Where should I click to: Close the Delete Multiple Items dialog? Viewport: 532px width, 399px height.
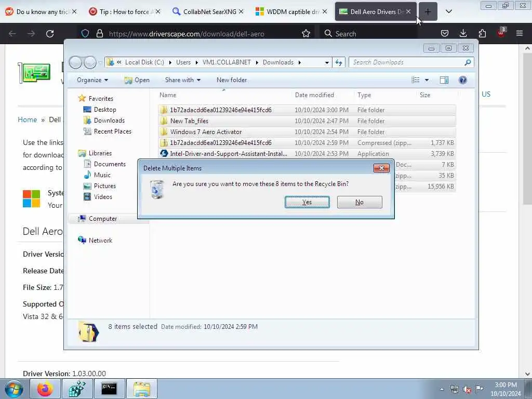coord(381,168)
